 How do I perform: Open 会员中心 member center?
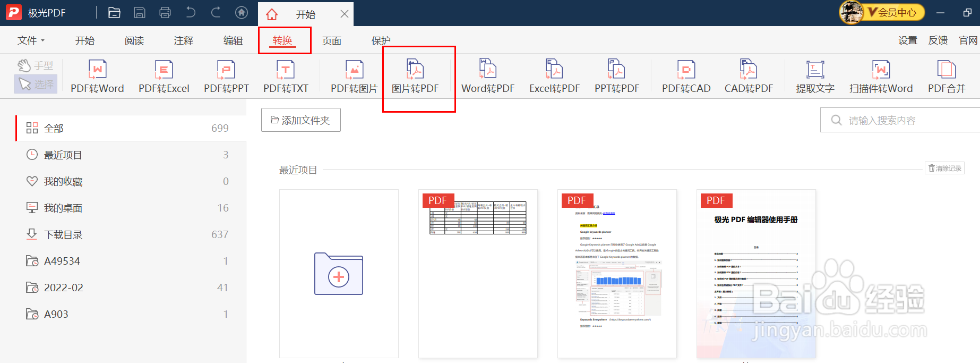(x=896, y=12)
